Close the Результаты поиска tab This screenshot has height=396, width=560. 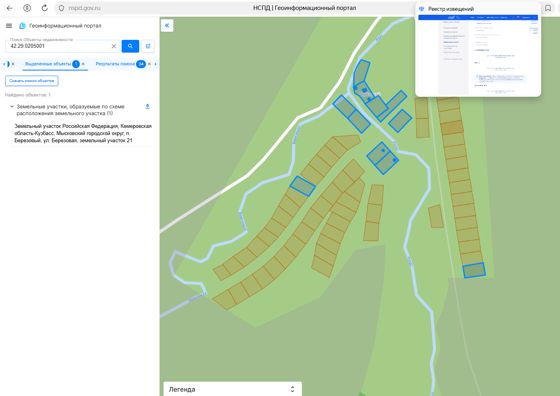coord(149,64)
